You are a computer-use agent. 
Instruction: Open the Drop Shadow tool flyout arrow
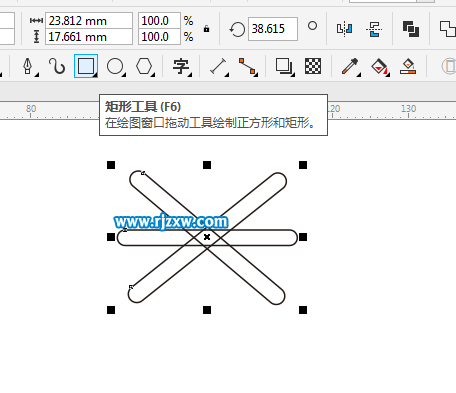(x=292, y=75)
